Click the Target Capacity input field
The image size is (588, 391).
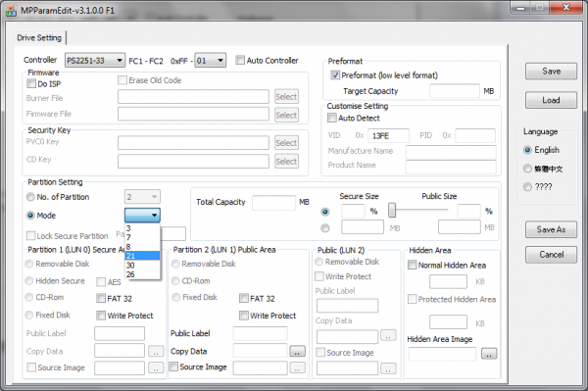pyautogui.click(x=455, y=91)
